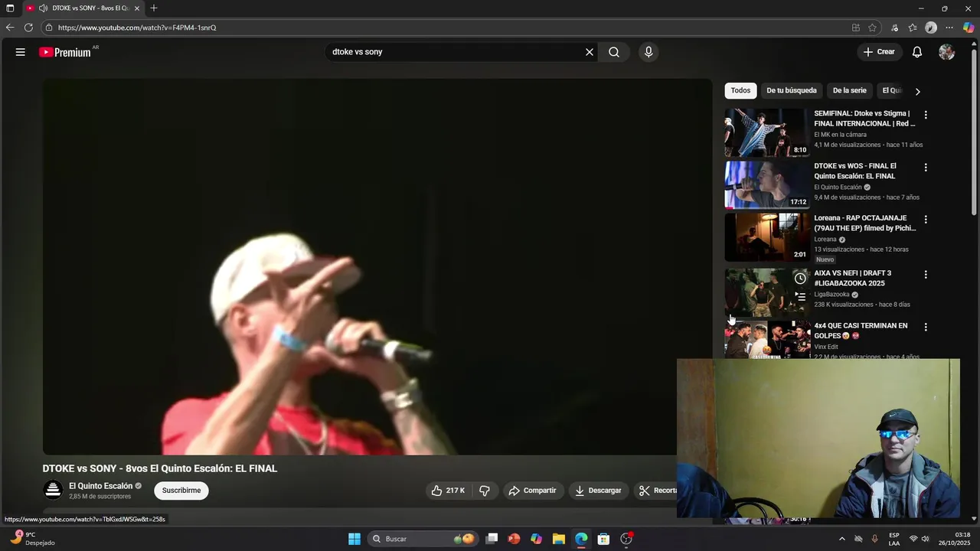Open options menu for Loreana RAP OCTAJANAJE

[926, 219]
